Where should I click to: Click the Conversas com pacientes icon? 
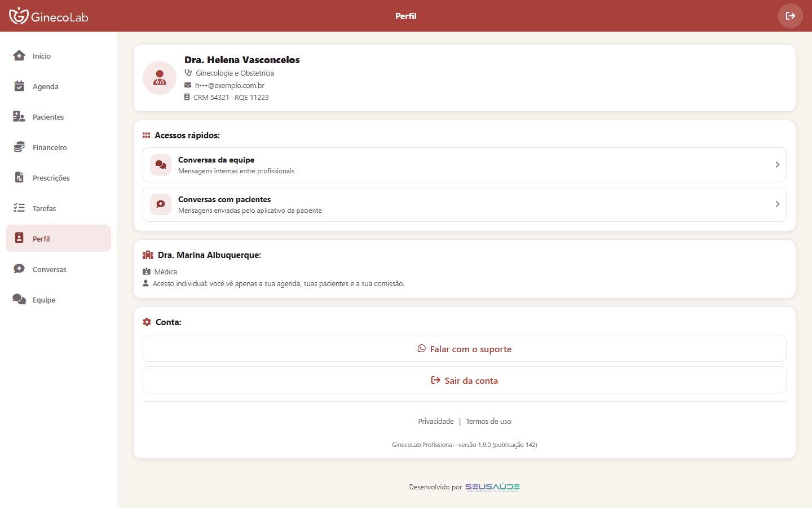click(161, 204)
